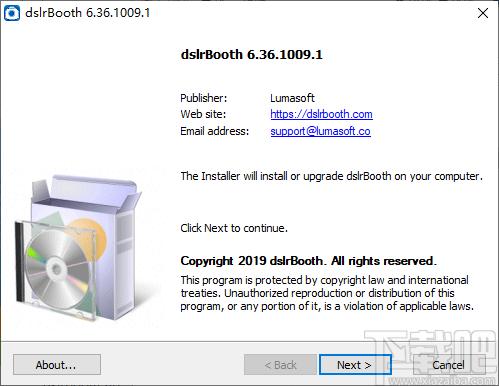This screenshot has height=386, width=499.
Task: Select the Lumasoft publisher name
Action: pos(292,98)
